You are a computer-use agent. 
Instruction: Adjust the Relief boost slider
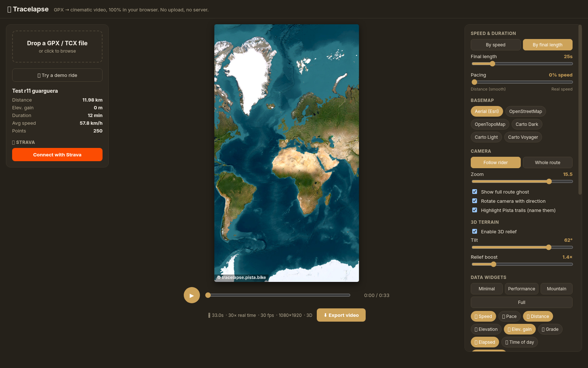(522, 264)
